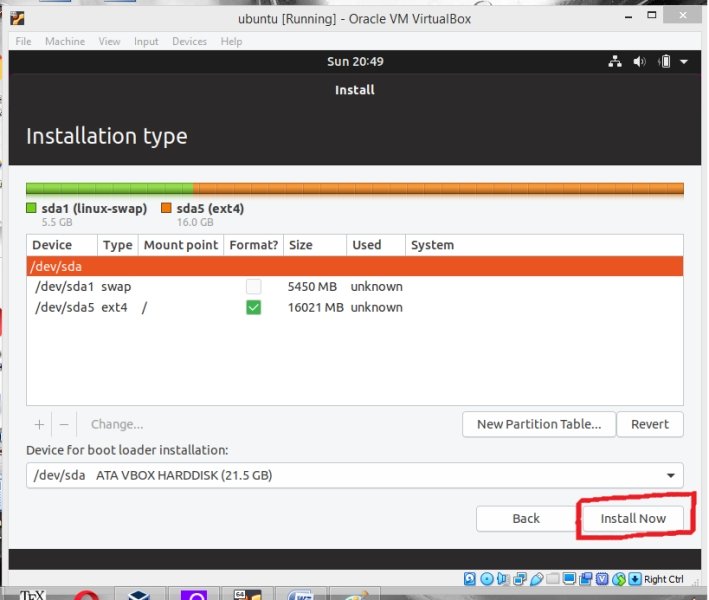Click the 16021 MB size value
This screenshot has height=600, width=709.
click(x=316, y=307)
